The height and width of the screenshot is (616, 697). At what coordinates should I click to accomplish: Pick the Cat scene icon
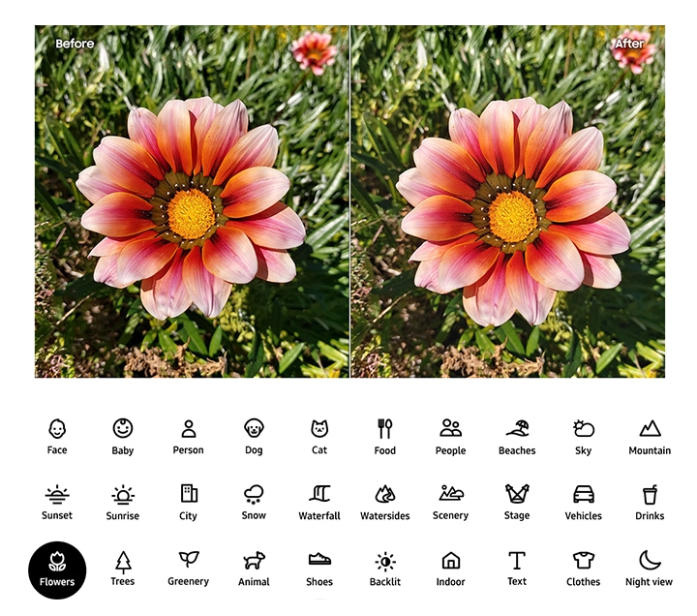click(x=319, y=429)
